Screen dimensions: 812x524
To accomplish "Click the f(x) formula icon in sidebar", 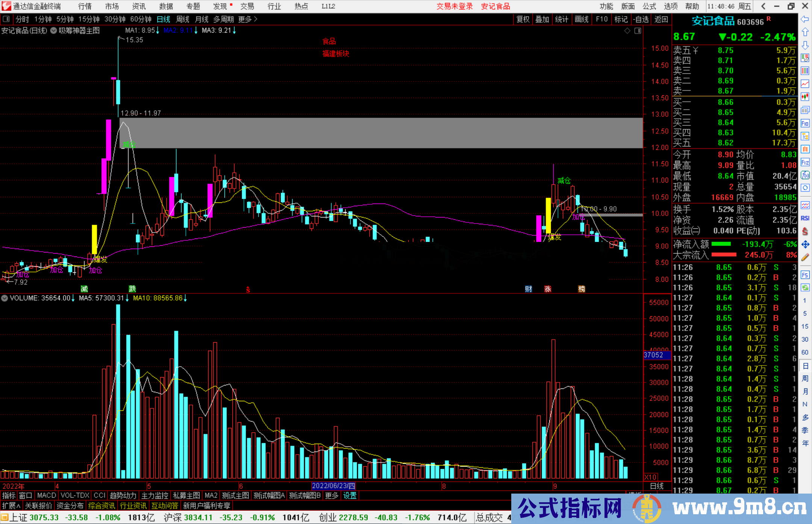I will click(x=805, y=175).
